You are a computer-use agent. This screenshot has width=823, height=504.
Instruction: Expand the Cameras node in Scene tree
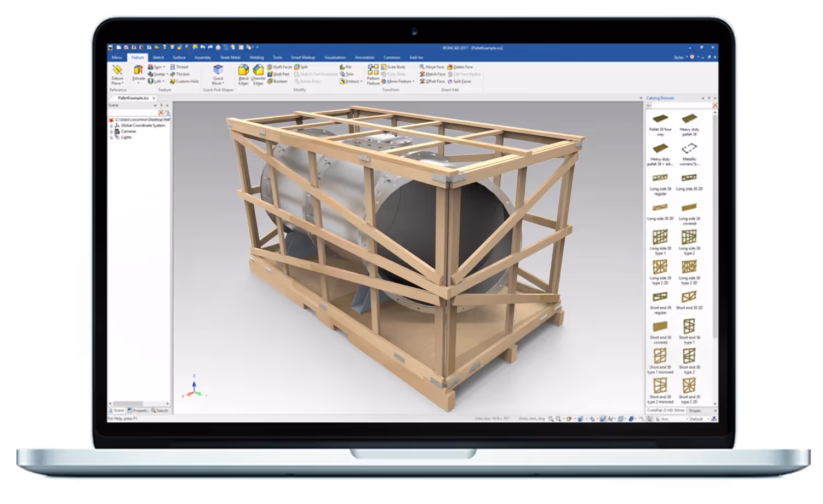[111, 130]
